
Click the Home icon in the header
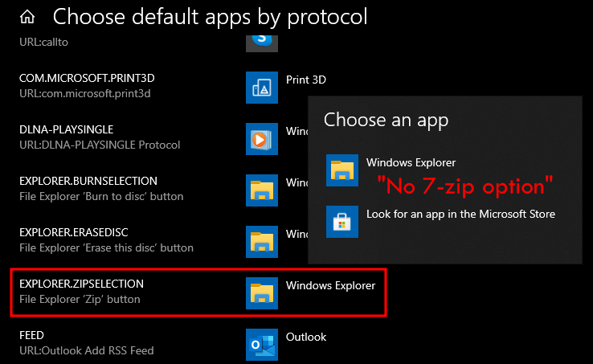pos(27,16)
